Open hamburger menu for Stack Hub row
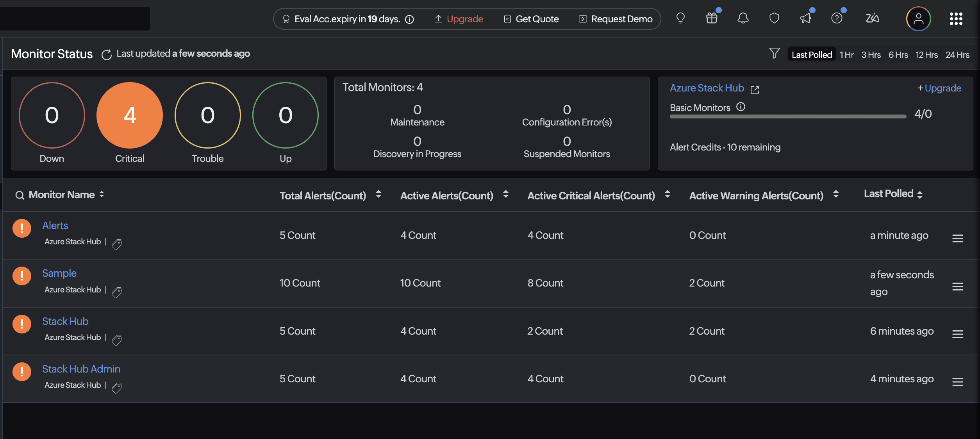 (x=957, y=334)
